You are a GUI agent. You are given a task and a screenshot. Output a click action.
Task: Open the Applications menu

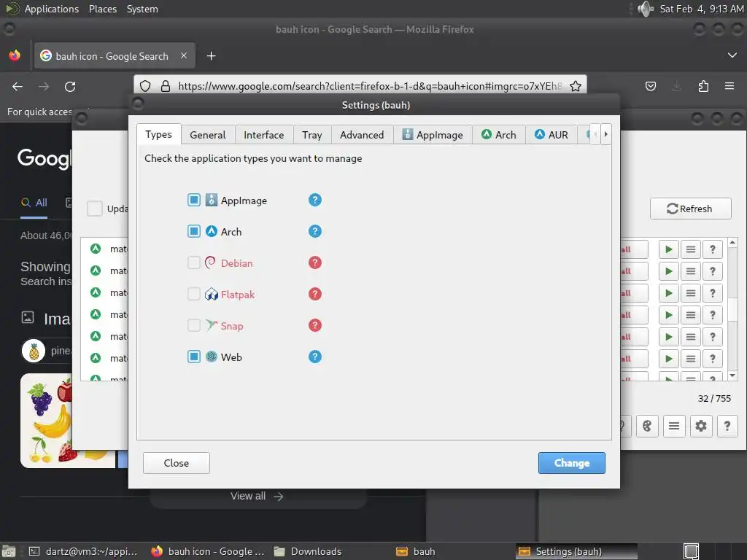click(x=52, y=9)
